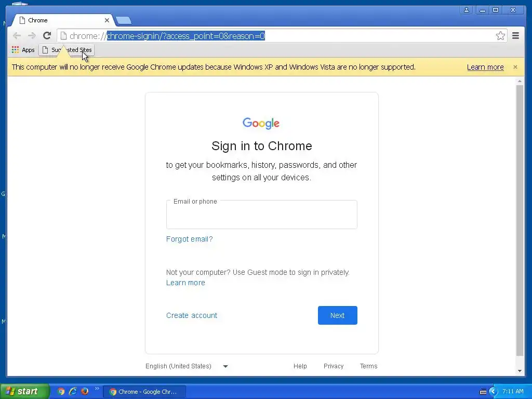Open the Windows start menu
This screenshot has width=532, height=399.
pyautogui.click(x=24, y=392)
